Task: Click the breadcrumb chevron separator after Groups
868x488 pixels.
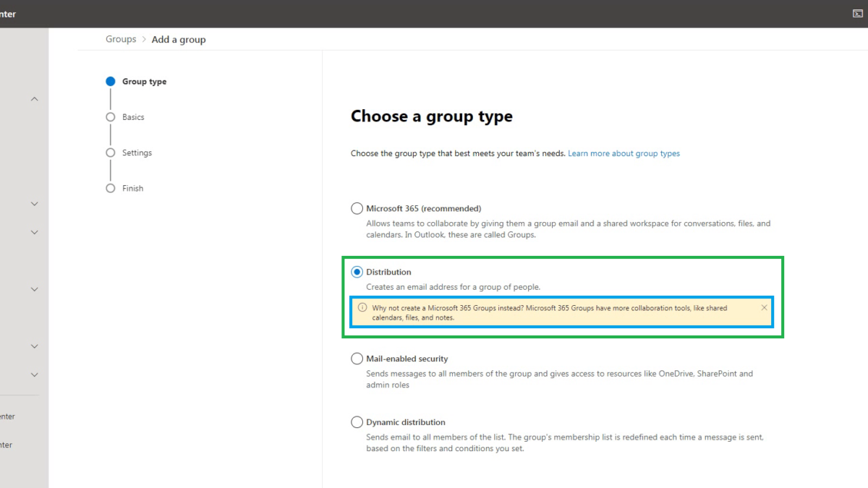Action: tap(144, 39)
